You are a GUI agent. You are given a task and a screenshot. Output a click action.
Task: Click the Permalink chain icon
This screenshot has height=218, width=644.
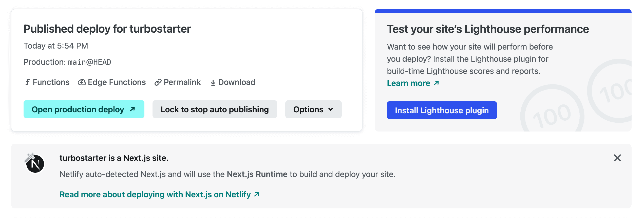tap(158, 82)
